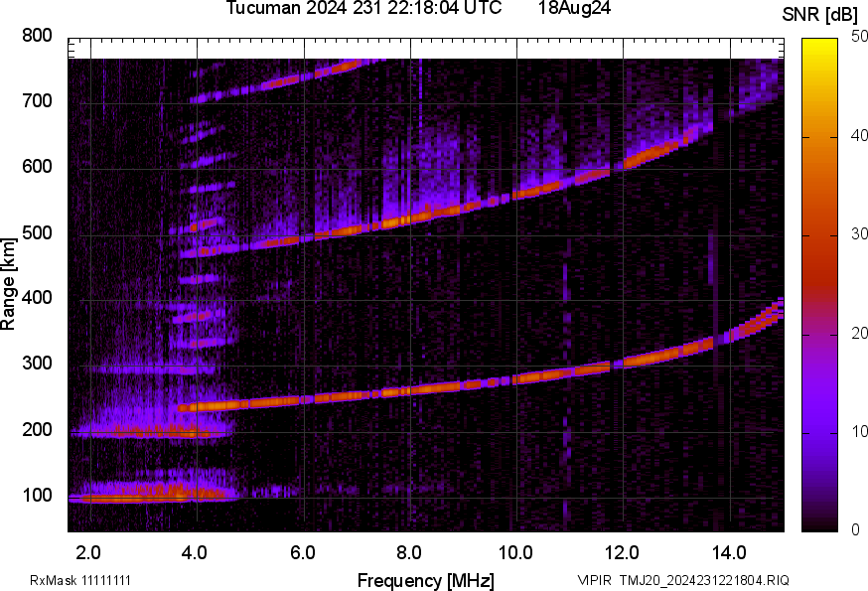Click the '300' range tick label
Viewport: 868px width, 591px height.
[x=37, y=364]
